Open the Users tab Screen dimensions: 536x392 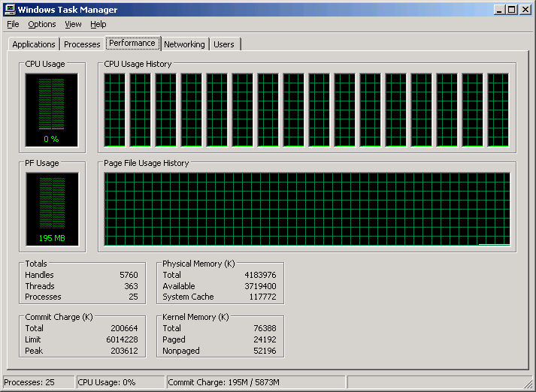click(224, 44)
